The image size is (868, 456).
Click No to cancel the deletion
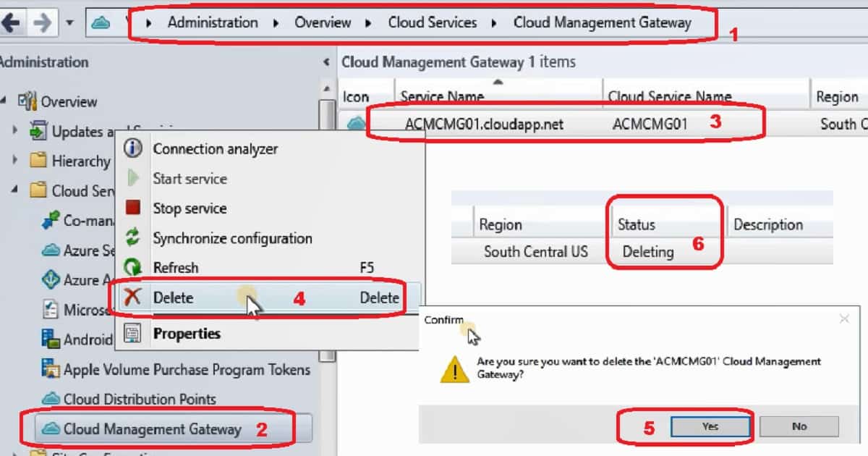(799, 426)
